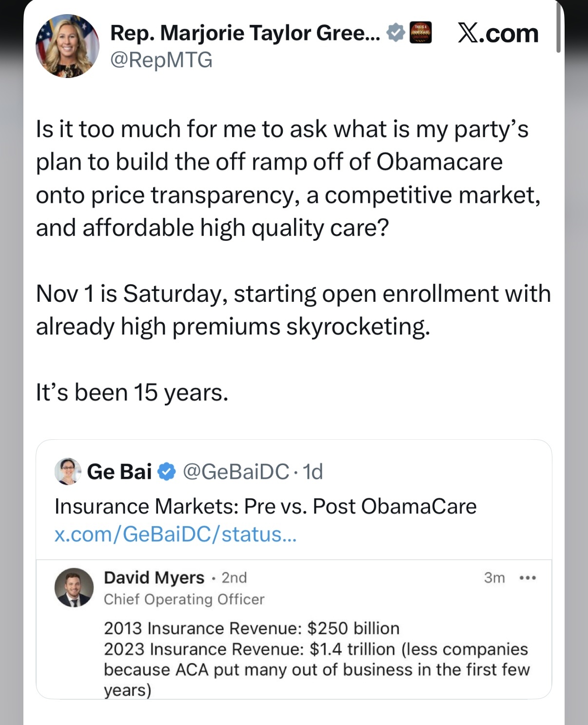
Task: Click the David Myers name
Action: (x=154, y=577)
